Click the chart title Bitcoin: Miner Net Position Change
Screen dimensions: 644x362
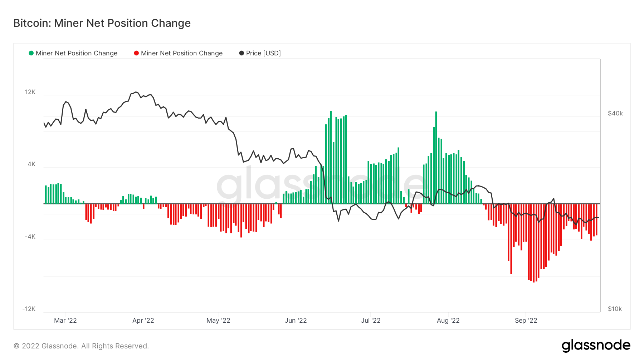pyautogui.click(x=102, y=23)
